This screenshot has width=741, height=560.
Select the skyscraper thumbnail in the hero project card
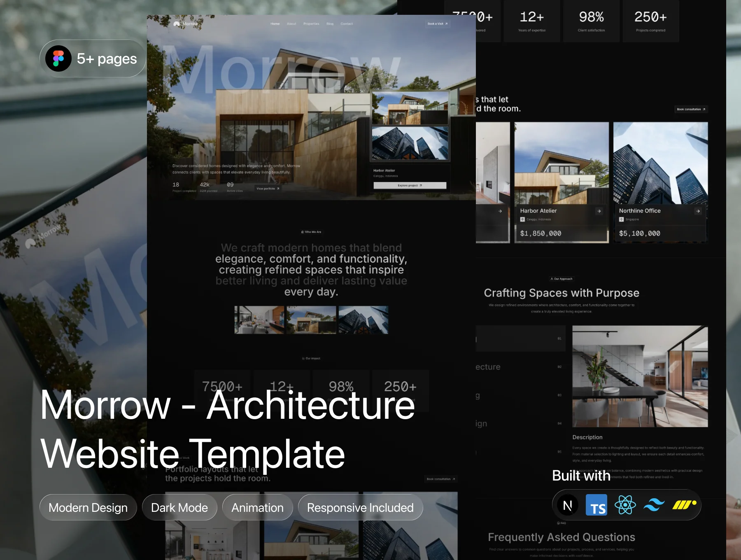pos(410,143)
